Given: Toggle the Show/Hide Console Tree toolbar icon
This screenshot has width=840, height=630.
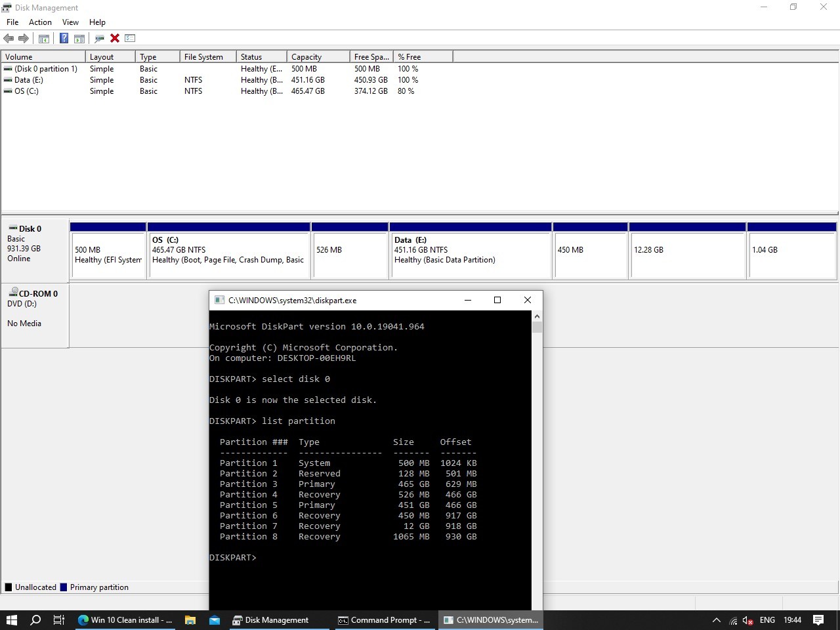Looking at the screenshot, I should click(44, 38).
